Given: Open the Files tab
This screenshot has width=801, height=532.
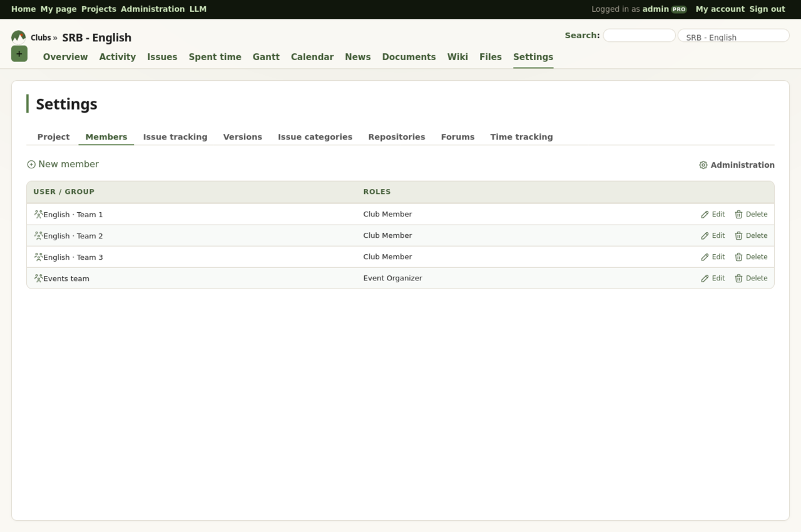Looking at the screenshot, I should pos(491,57).
